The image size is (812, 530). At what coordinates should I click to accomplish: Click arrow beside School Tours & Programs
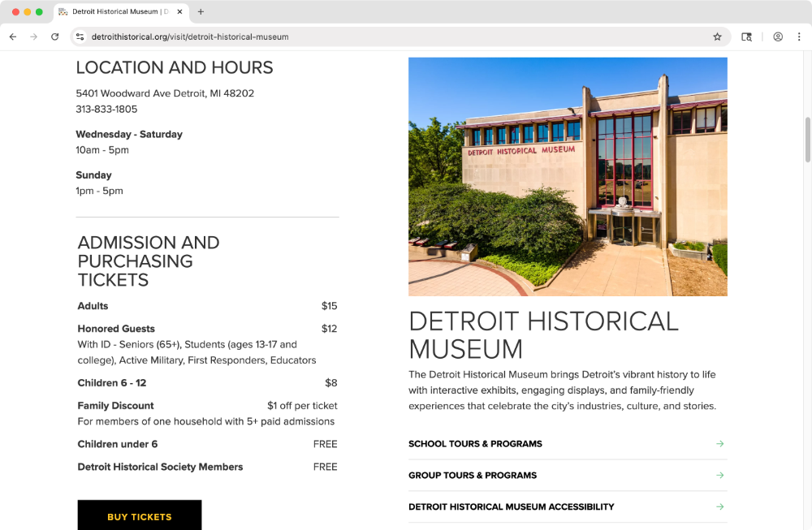point(719,444)
